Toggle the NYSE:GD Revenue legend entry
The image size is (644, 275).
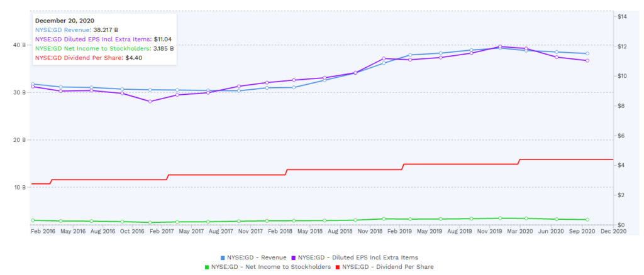click(x=253, y=257)
